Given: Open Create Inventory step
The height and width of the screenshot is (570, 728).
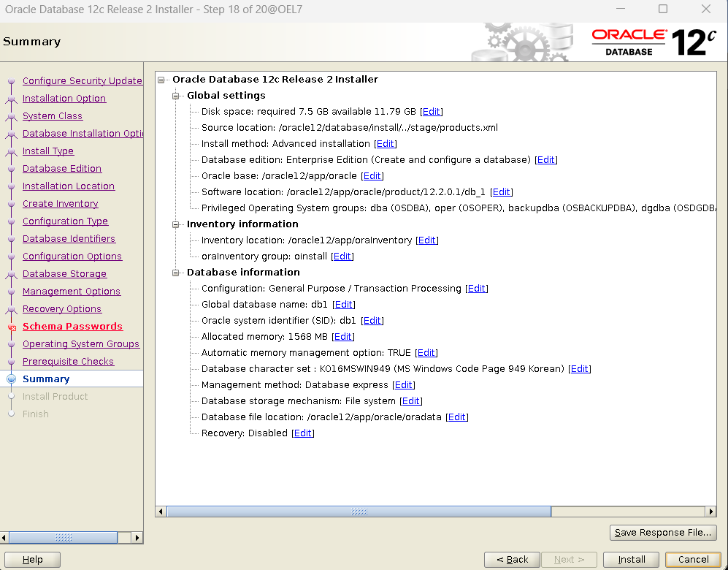Looking at the screenshot, I should [x=61, y=204].
